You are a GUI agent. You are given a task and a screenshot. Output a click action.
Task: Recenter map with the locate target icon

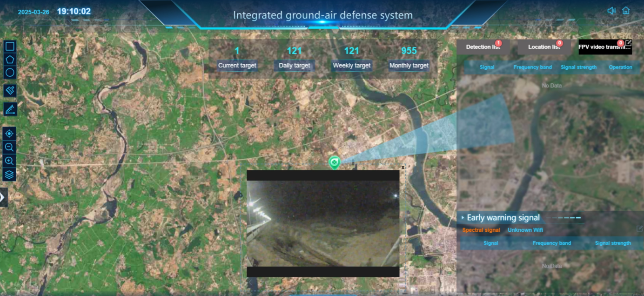9,134
